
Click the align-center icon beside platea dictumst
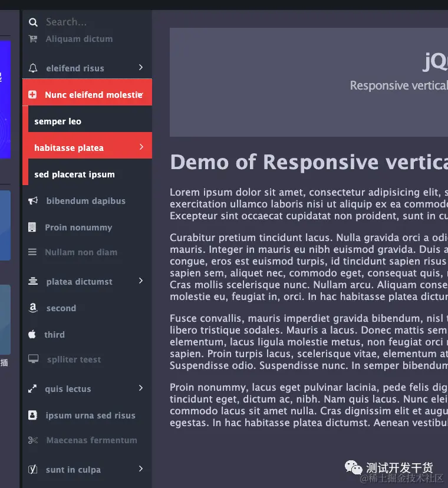point(33,281)
